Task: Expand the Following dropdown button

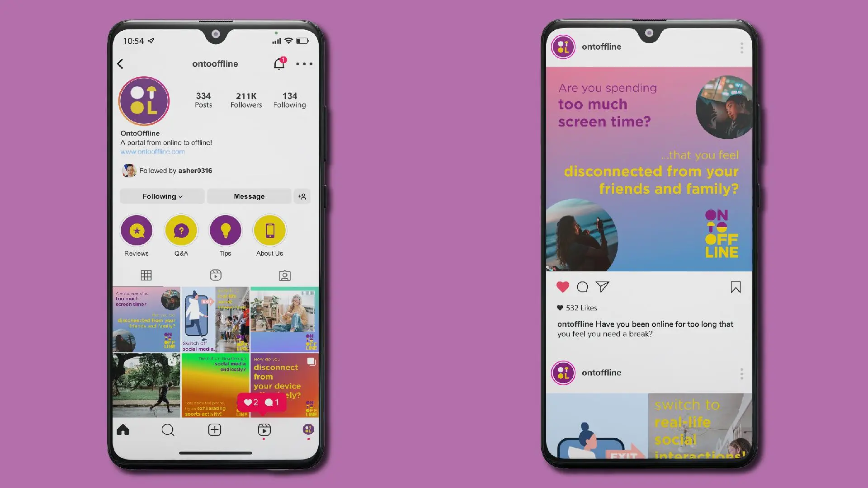Action: pyautogui.click(x=161, y=196)
